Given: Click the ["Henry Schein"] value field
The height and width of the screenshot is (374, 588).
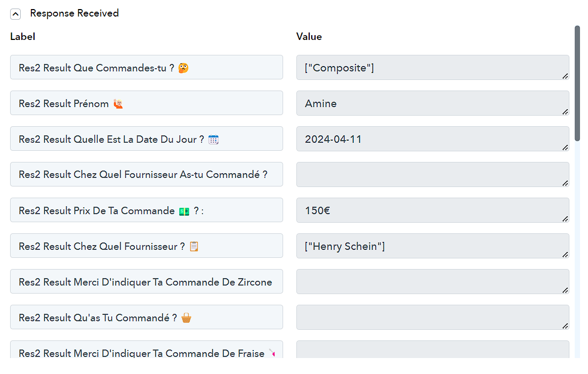Looking at the screenshot, I should pyautogui.click(x=433, y=246).
